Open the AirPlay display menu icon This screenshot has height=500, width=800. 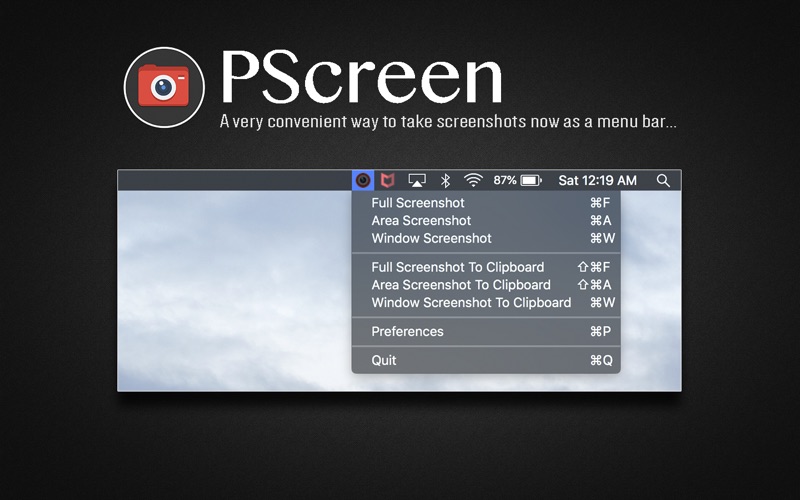click(417, 180)
